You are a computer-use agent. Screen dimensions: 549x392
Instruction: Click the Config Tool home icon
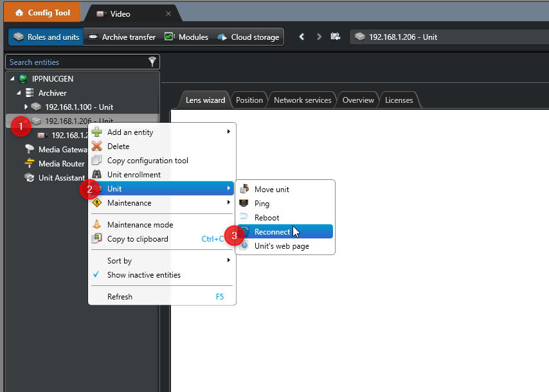point(19,13)
